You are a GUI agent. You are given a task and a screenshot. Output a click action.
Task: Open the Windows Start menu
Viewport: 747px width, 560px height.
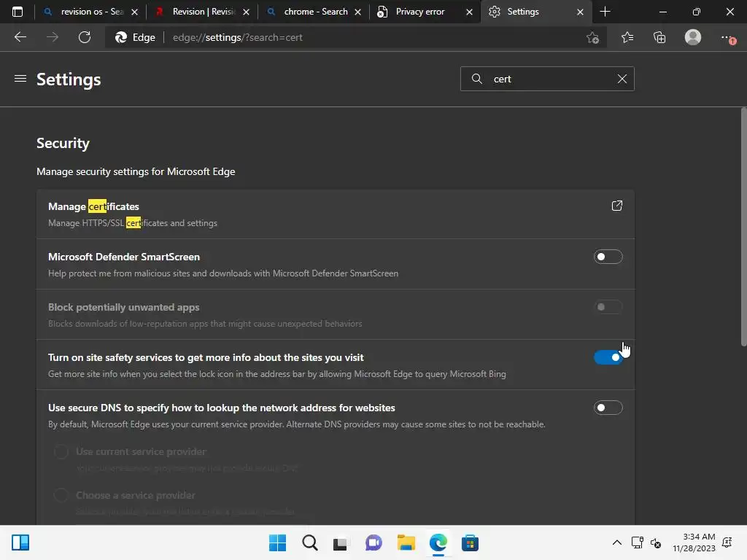277,542
